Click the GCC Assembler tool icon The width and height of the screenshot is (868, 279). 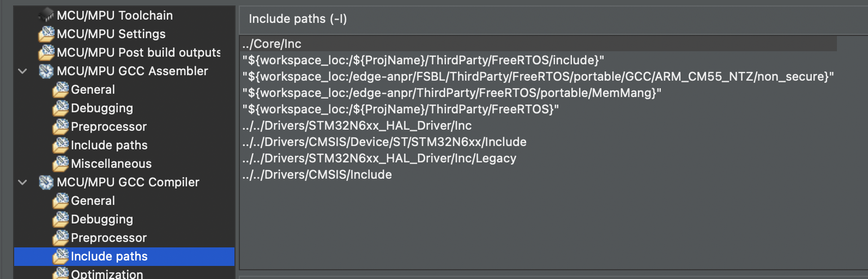[x=46, y=71]
